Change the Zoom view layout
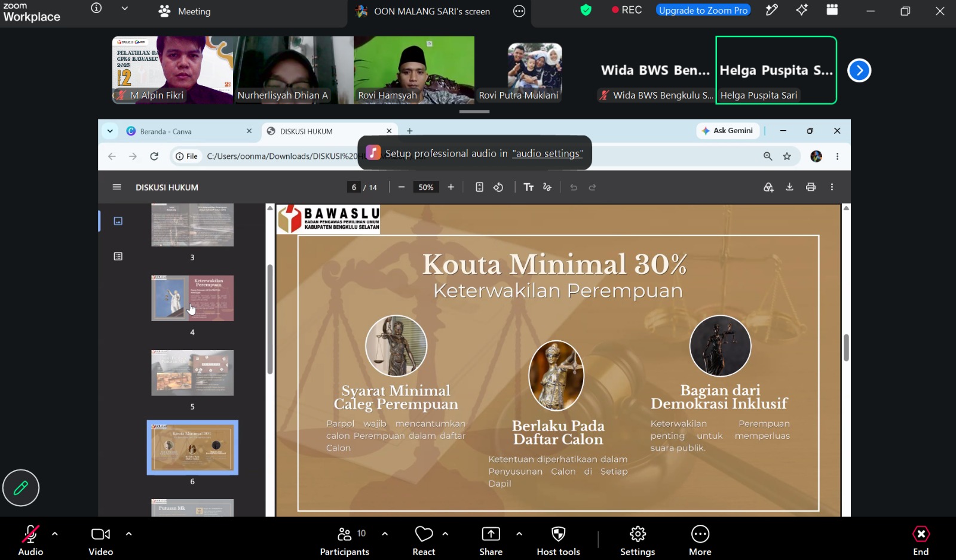Image resolution: width=956 pixels, height=560 pixels. click(x=832, y=10)
